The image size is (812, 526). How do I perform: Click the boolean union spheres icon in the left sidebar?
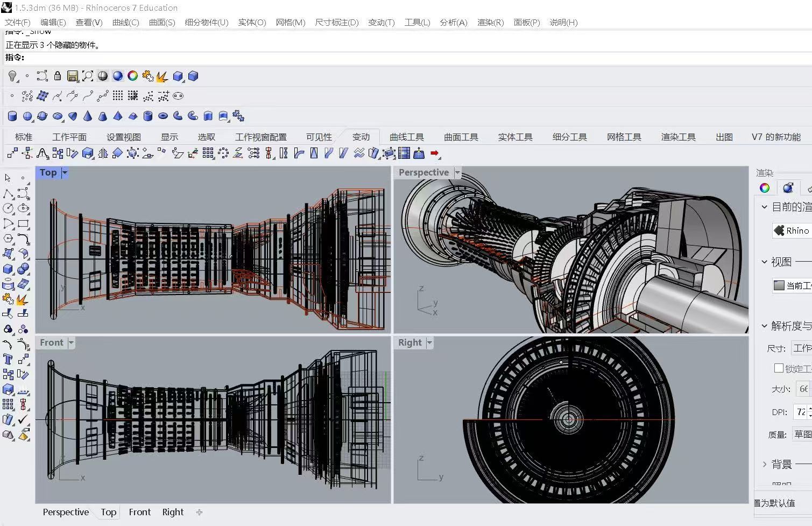23,269
